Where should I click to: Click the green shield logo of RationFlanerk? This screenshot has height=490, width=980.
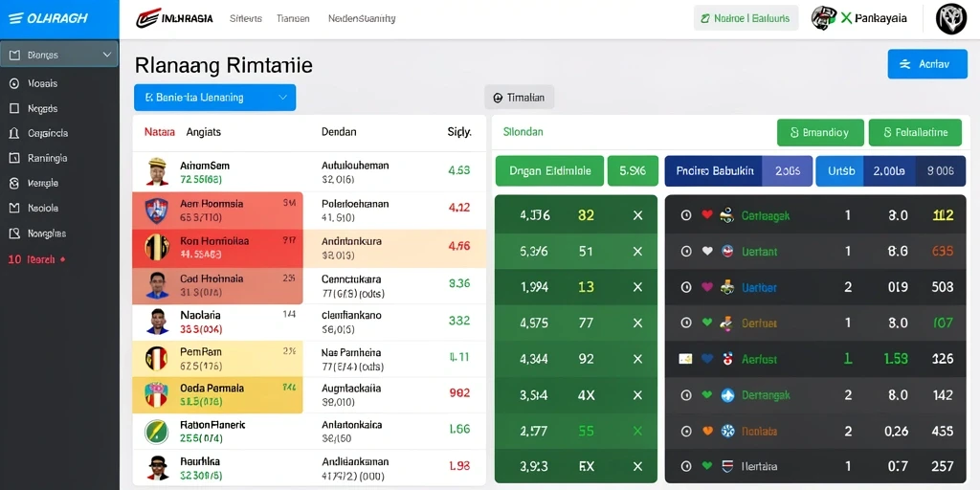click(156, 432)
